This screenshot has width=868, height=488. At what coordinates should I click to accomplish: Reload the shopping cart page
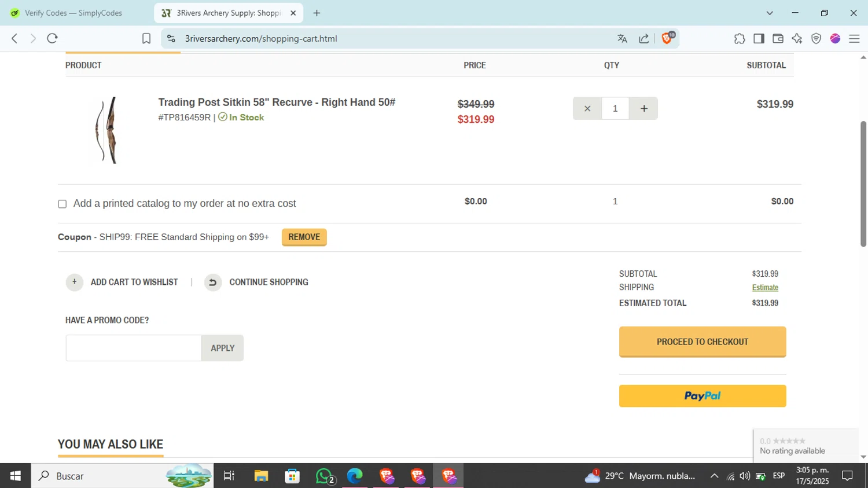[53, 38]
